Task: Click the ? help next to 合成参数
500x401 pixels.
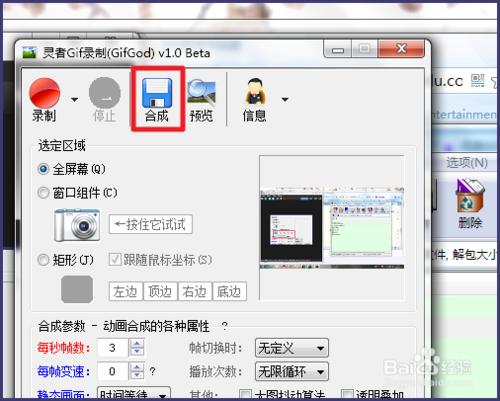Action: pos(225,326)
